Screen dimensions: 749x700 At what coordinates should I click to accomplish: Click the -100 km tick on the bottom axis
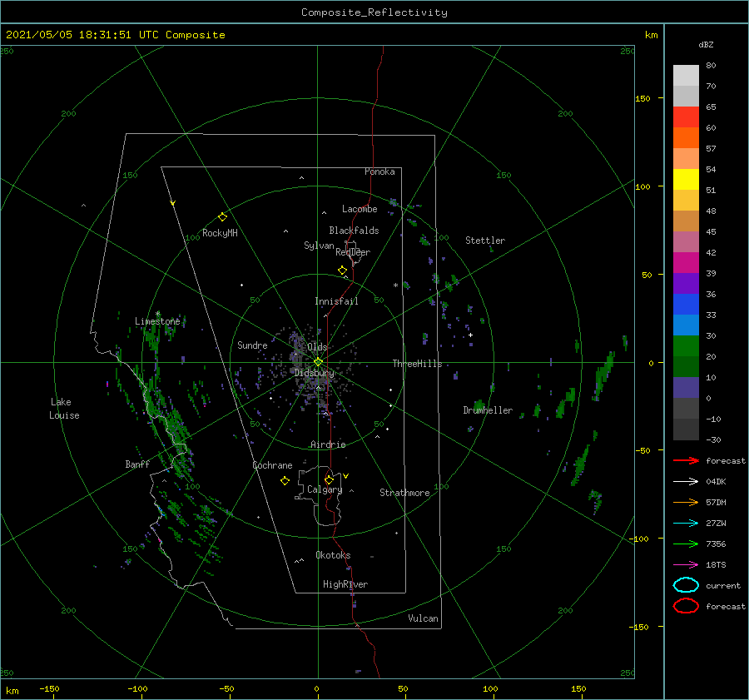click(x=137, y=688)
